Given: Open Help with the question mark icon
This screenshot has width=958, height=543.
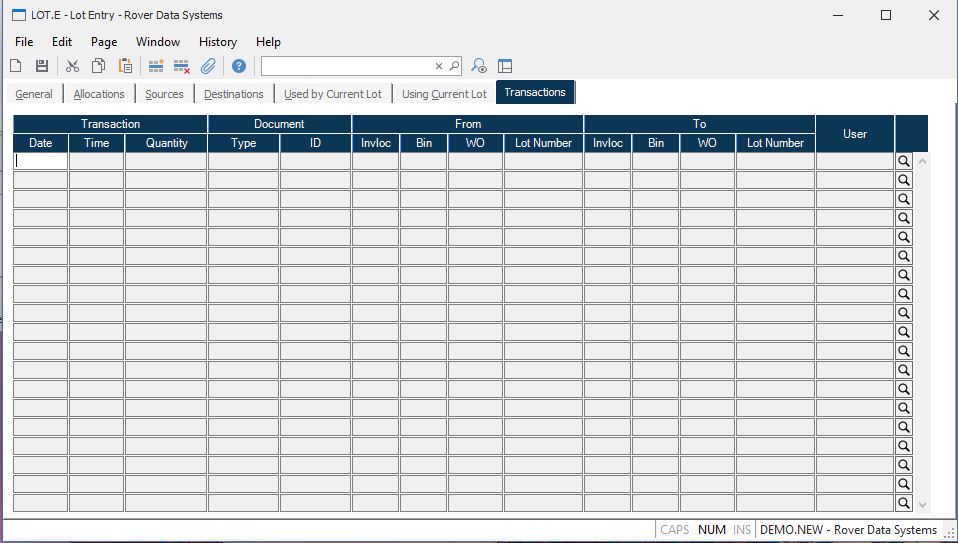Looking at the screenshot, I should 239,66.
